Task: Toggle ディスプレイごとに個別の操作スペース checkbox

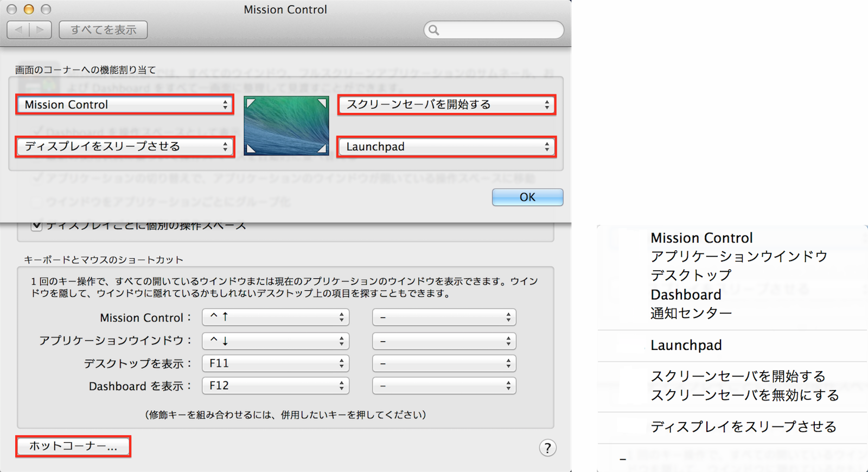Action: (x=37, y=226)
